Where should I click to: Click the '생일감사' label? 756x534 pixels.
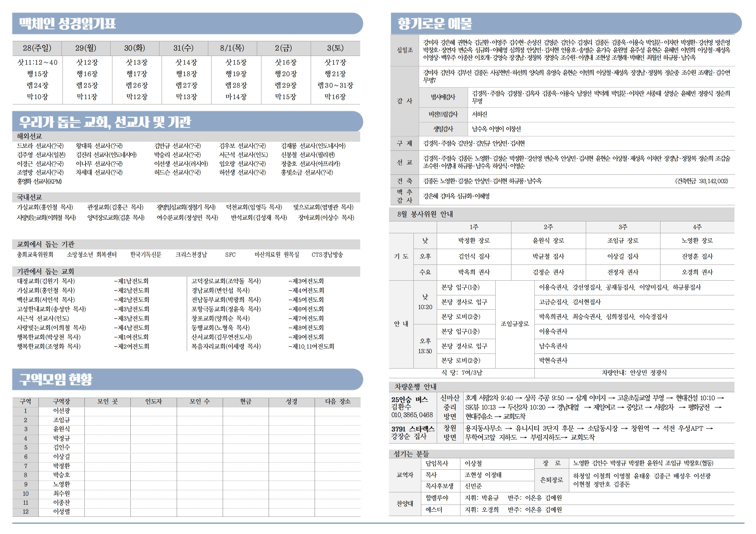tap(443, 129)
